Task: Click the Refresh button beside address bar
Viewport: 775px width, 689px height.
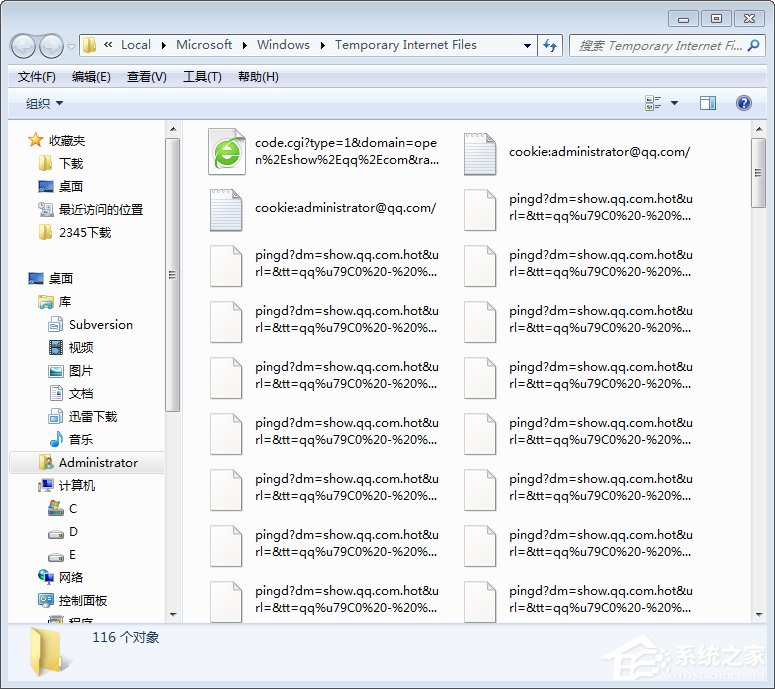Action: pyautogui.click(x=550, y=45)
